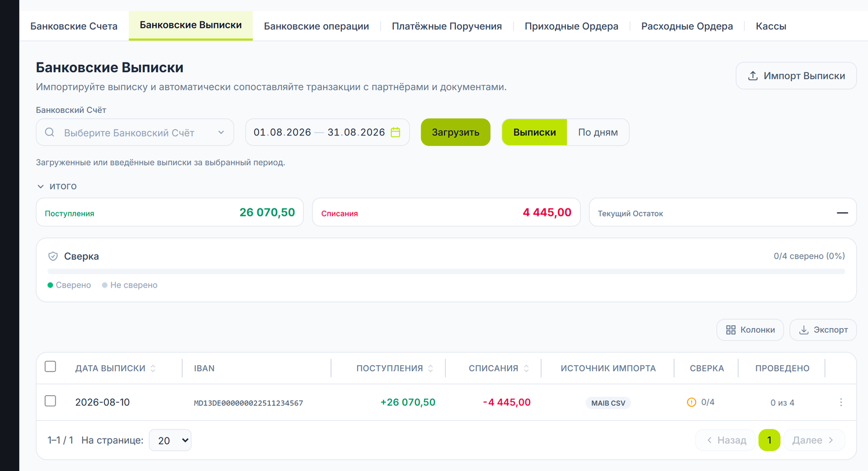Click the Не сверено legend label
868x471 pixels.
134,285
